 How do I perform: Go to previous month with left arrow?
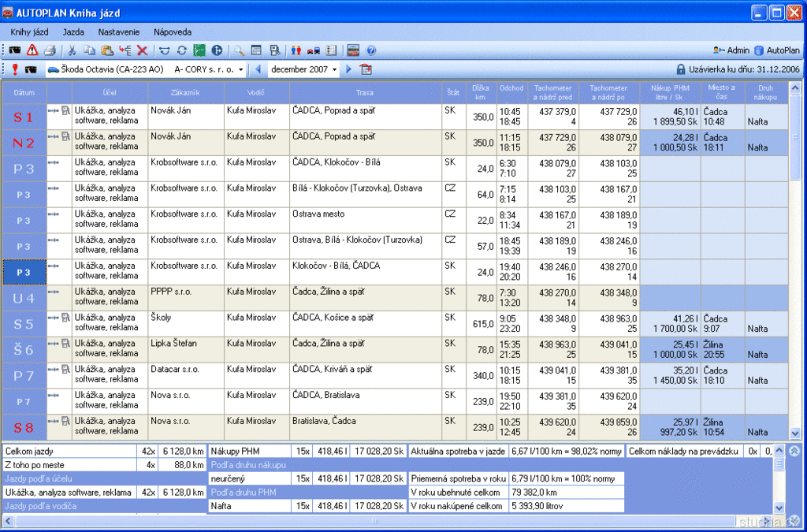257,69
